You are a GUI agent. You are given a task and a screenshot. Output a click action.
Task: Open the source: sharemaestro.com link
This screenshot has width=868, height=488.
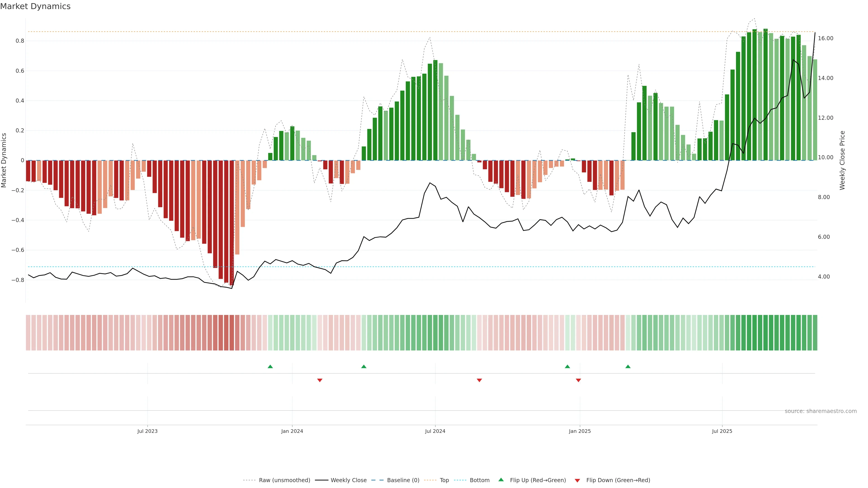click(821, 411)
